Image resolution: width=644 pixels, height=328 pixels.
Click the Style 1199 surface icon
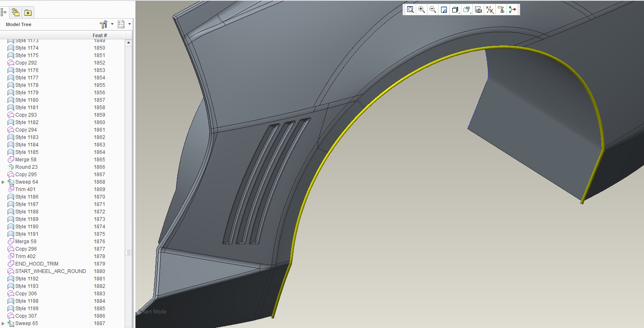(11, 309)
